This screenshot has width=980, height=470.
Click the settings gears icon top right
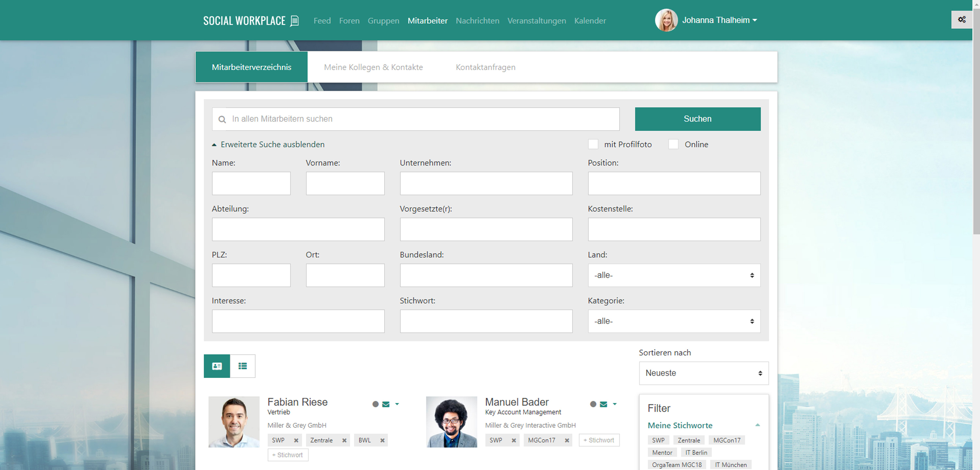tap(962, 20)
